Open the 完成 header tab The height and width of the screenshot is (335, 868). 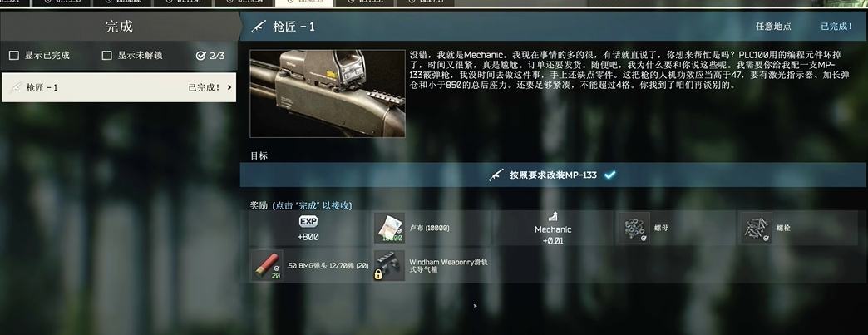[x=119, y=27]
